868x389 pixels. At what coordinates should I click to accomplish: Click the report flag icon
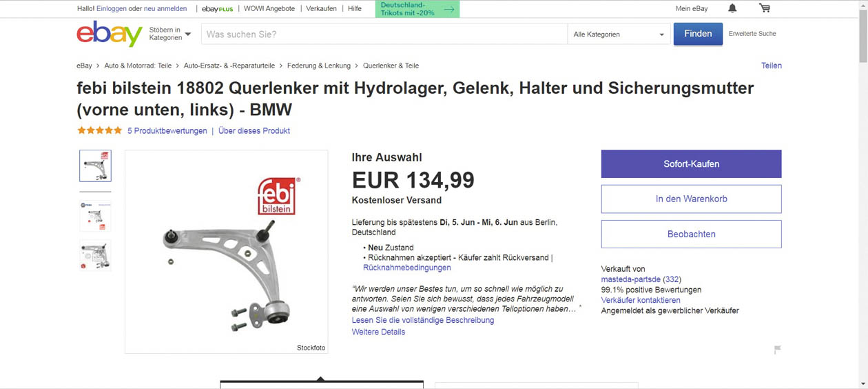click(x=777, y=350)
